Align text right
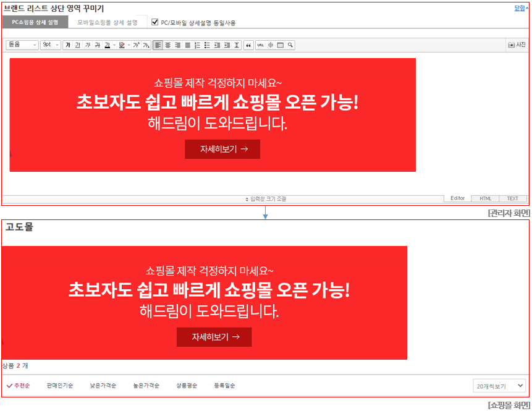The height and width of the screenshot is (411, 532). [x=177, y=44]
